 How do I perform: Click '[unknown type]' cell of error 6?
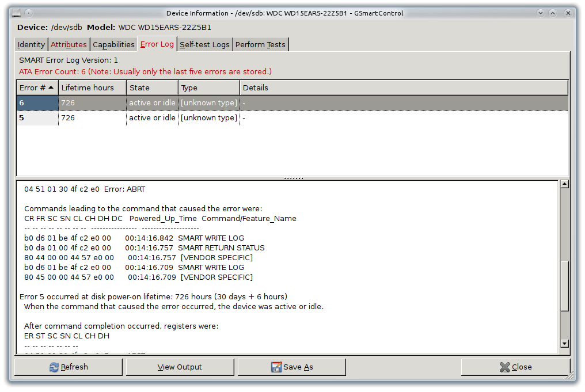pyautogui.click(x=209, y=103)
